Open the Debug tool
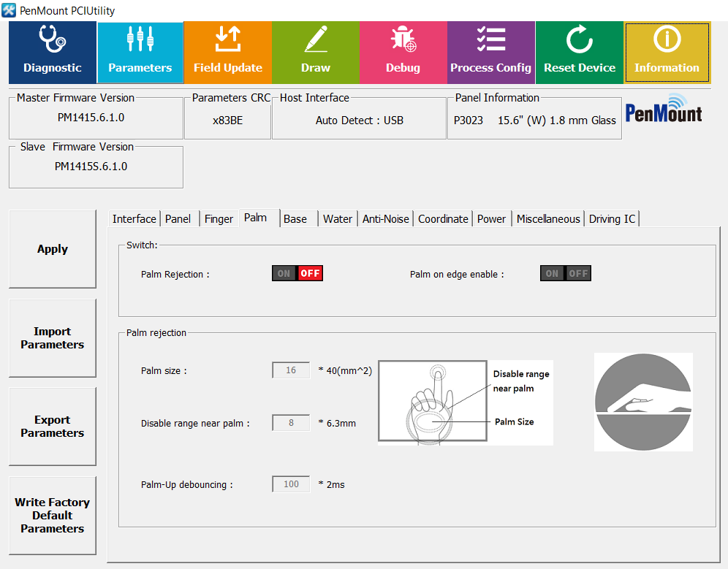The height and width of the screenshot is (569, 728). point(403,52)
